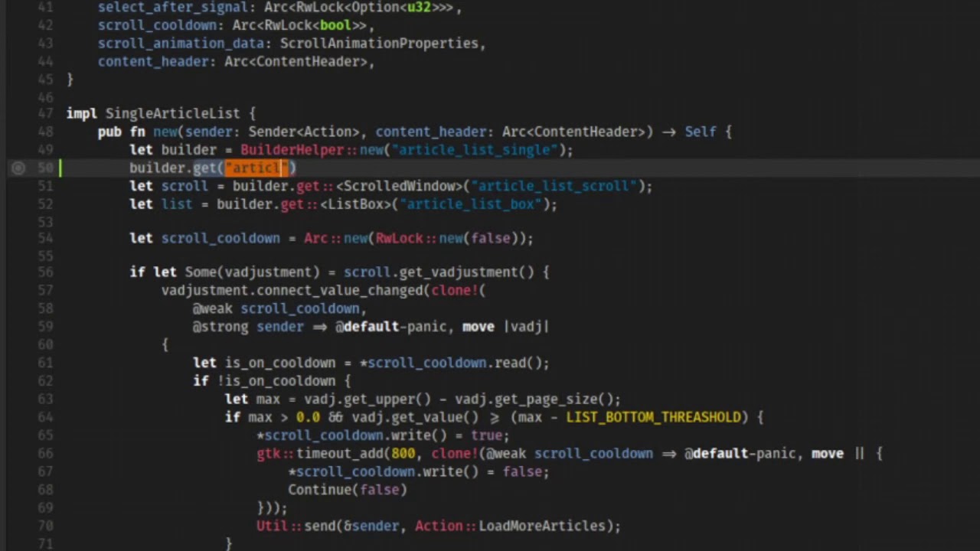Click is_on_cooldown variable on line 61

[x=280, y=363]
